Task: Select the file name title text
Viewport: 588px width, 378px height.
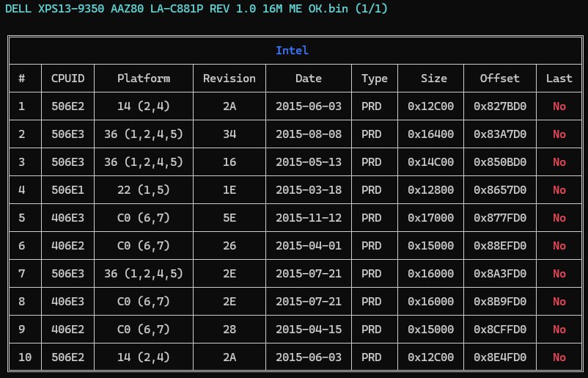Action: [196, 8]
